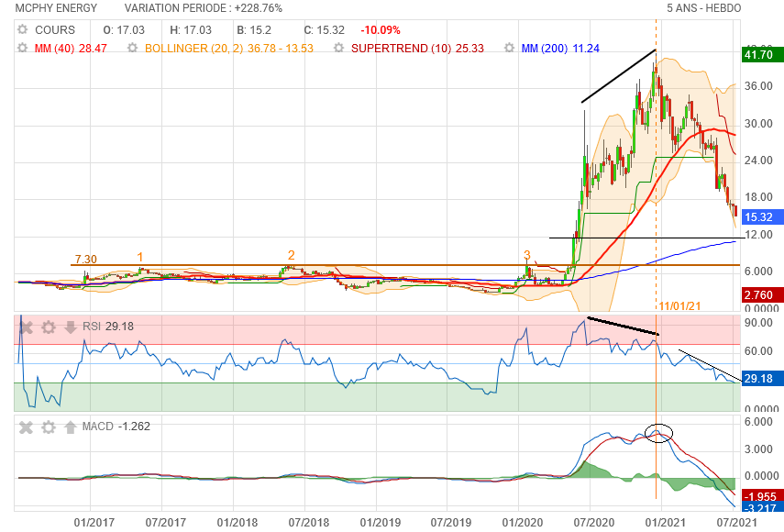Click the circled MACD crossover annotation

[659, 433]
